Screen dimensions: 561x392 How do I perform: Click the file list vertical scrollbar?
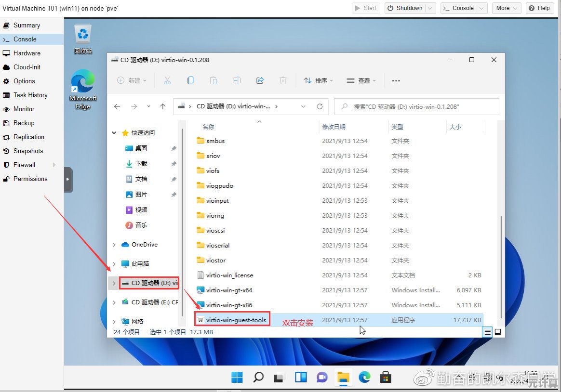click(x=501, y=265)
